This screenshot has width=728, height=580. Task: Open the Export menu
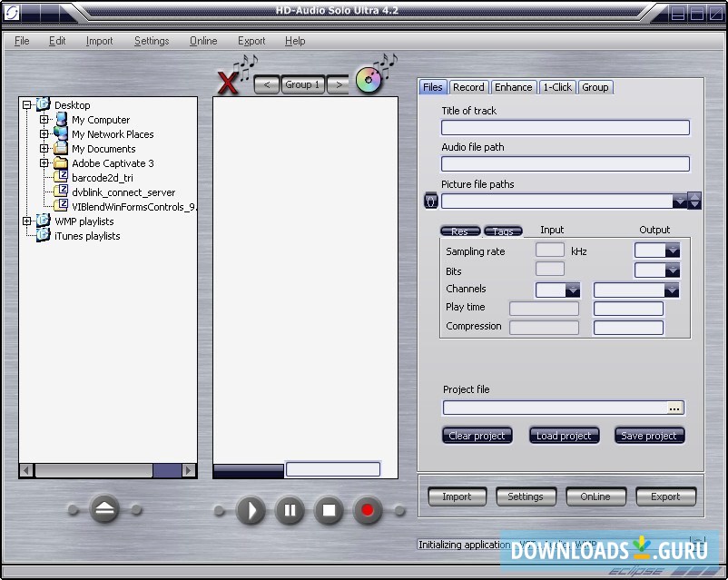coord(251,41)
